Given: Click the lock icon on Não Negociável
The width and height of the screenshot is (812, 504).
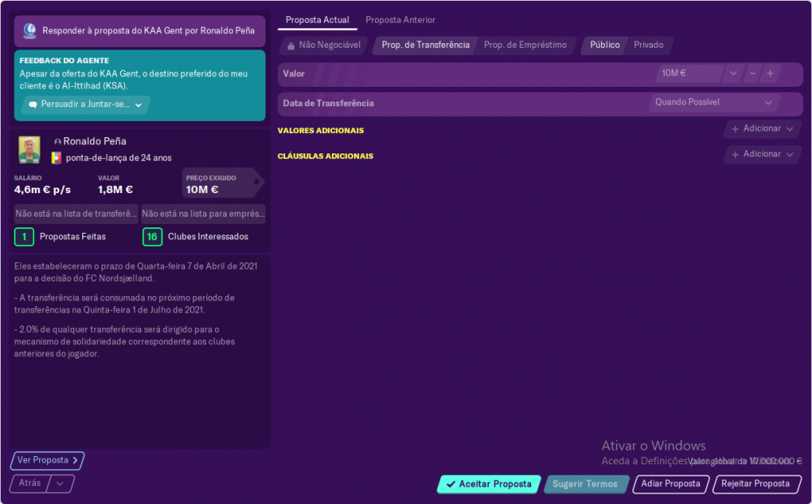Looking at the screenshot, I should [x=291, y=45].
